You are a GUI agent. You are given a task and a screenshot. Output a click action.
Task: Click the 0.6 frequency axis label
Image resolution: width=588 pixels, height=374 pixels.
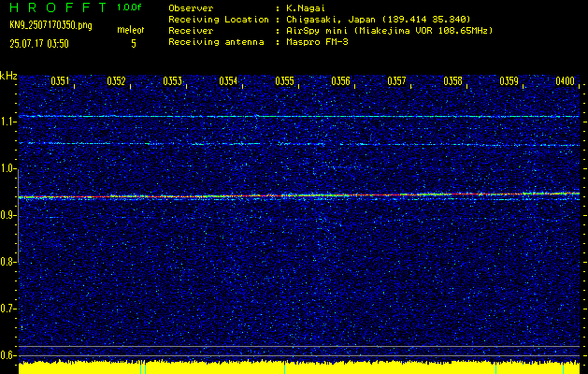point(7,355)
